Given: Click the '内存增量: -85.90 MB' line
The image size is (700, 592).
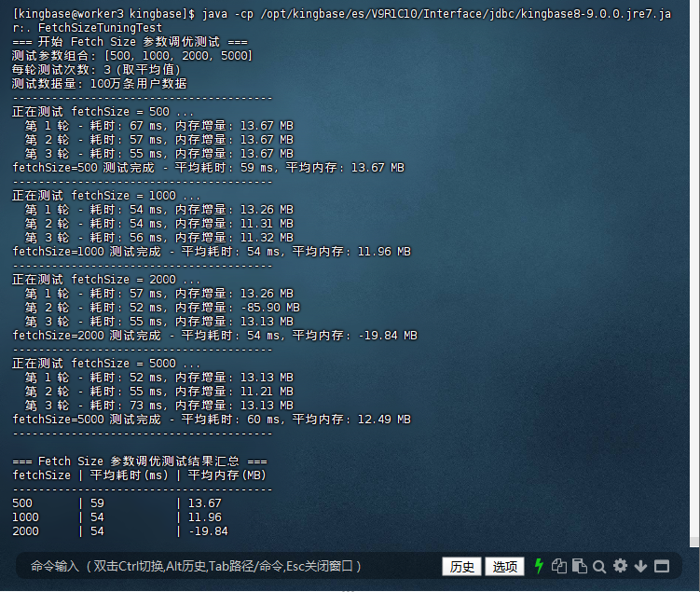Looking at the screenshot, I should click(162, 308).
